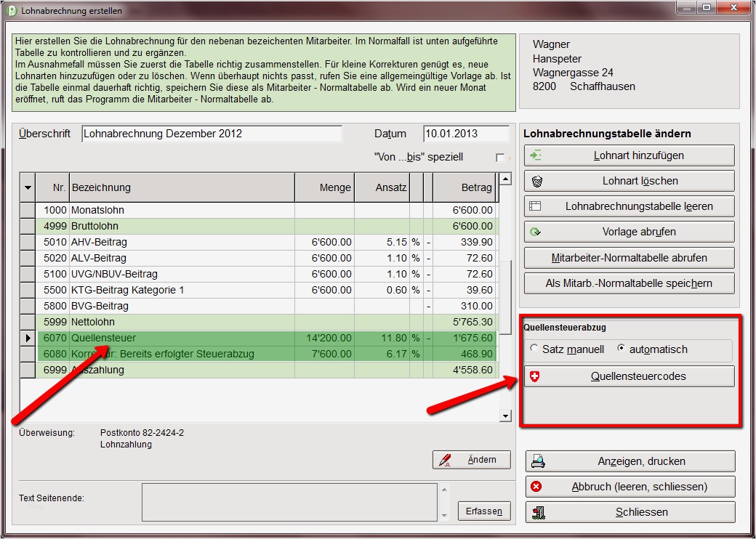Image resolution: width=756 pixels, height=539 pixels.
Task: Click the Nettolohn amount 5'765.30
Action: pyautogui.click(x=473, y=322)
